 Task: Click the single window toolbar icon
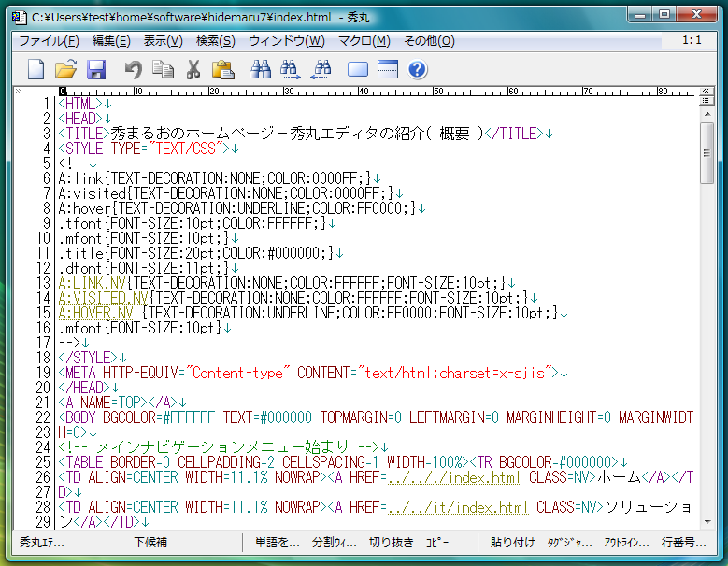pos(358,70)
